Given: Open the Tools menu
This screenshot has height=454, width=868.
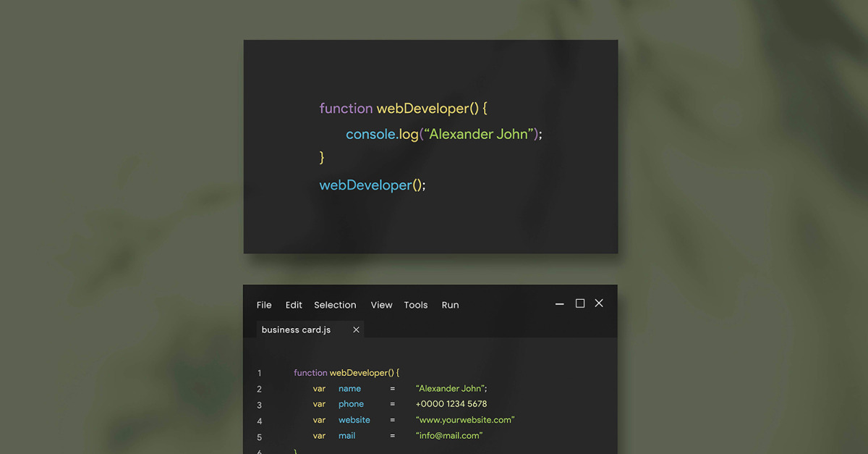Looking at the screenshot, I should 416,305.
